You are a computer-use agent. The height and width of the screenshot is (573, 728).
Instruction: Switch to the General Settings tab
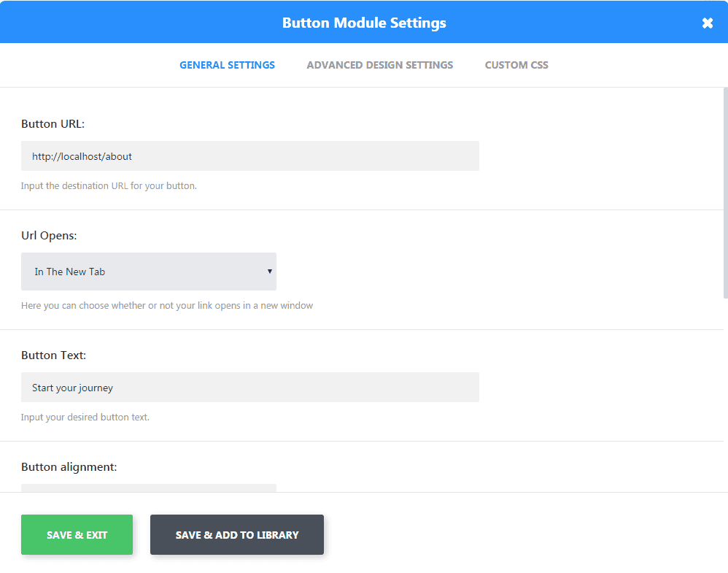point(227,65)
